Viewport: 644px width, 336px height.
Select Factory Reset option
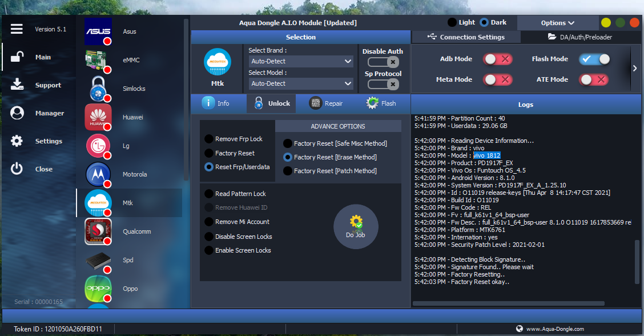pos(230,153)
